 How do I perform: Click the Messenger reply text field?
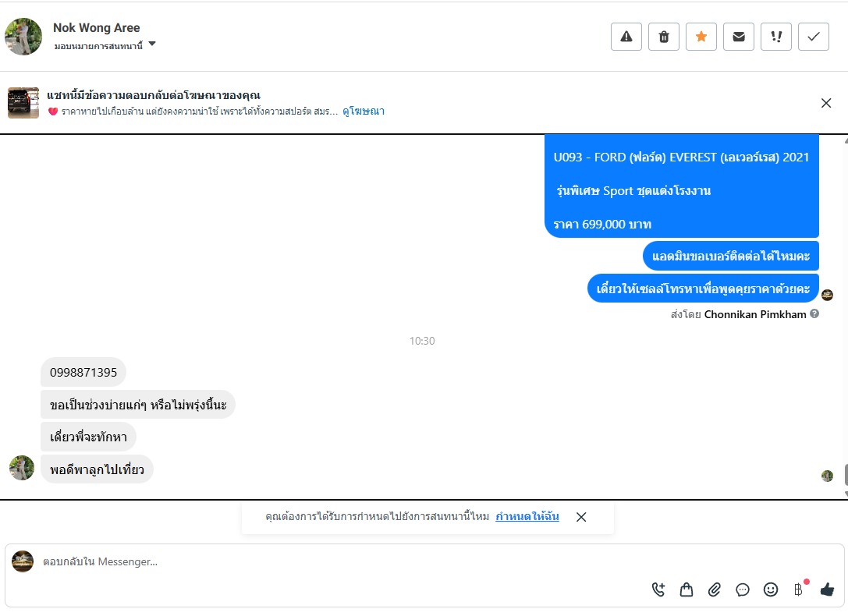pyautogui.click(x=346, y=562)
